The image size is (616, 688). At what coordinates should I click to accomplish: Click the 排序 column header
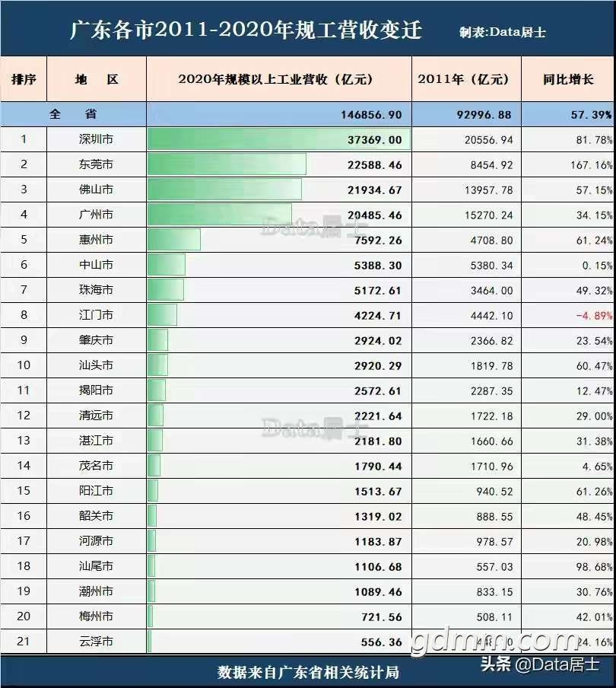pos(24,79)
